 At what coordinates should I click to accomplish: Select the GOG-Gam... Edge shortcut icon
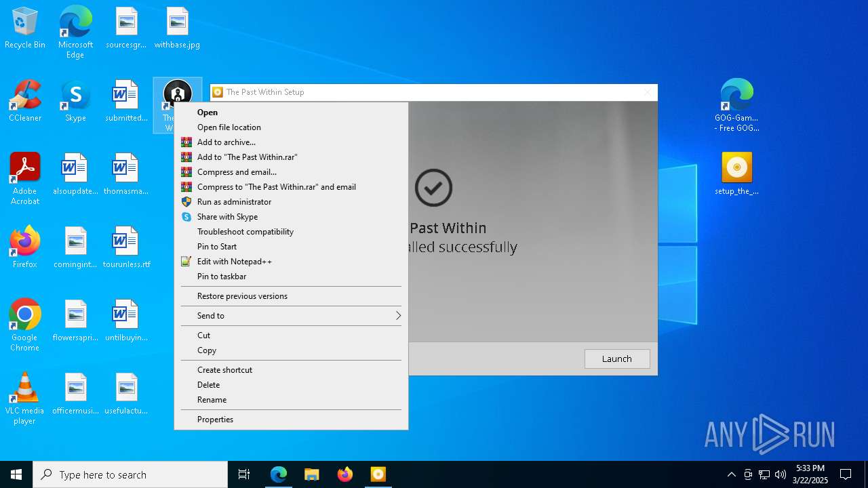pos(737,106)
